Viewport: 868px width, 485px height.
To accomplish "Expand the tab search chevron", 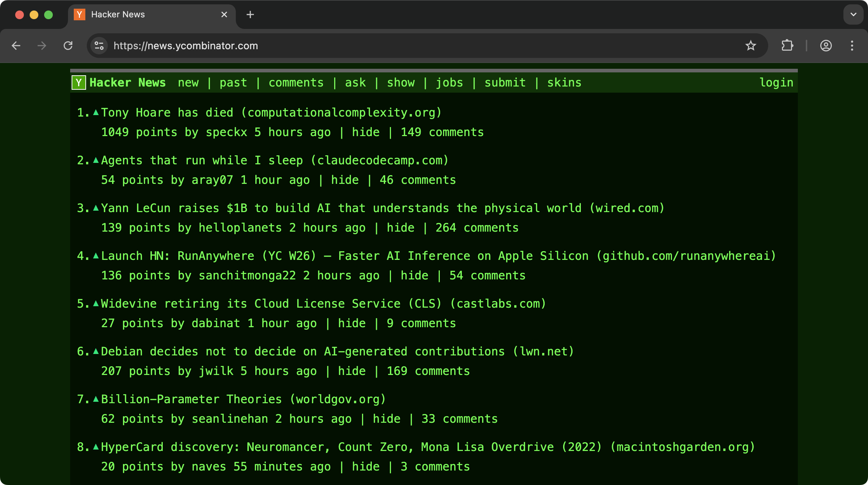I will (853, 14).
